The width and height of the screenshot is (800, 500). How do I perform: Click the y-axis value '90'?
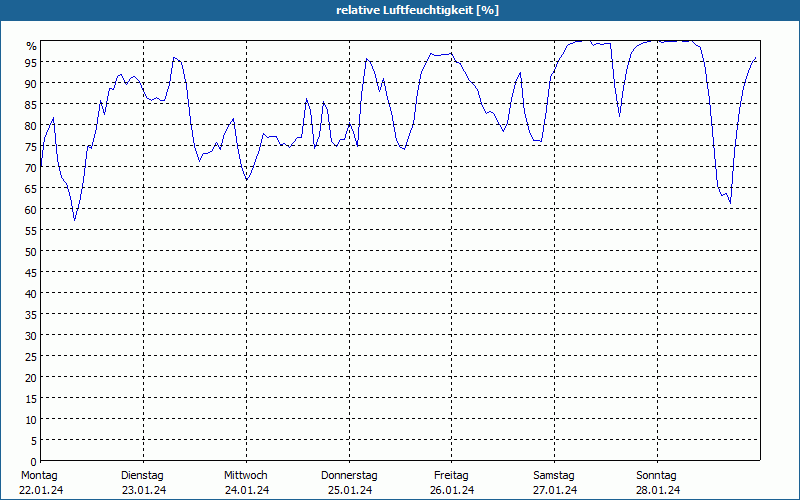31,84
